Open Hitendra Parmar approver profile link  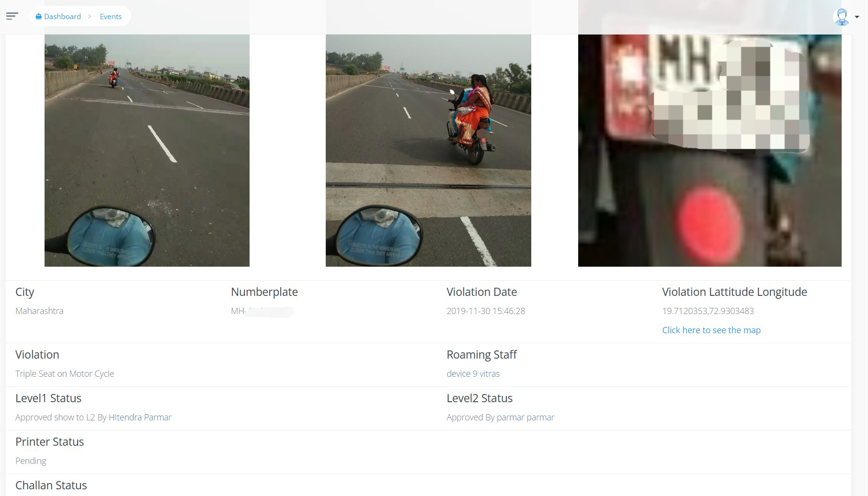(x=140, y=417)
